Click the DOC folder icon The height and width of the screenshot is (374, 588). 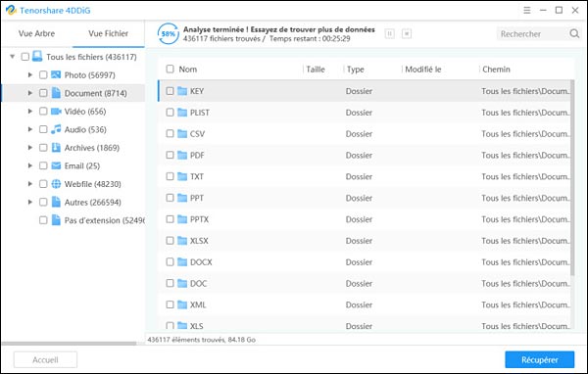182,283
